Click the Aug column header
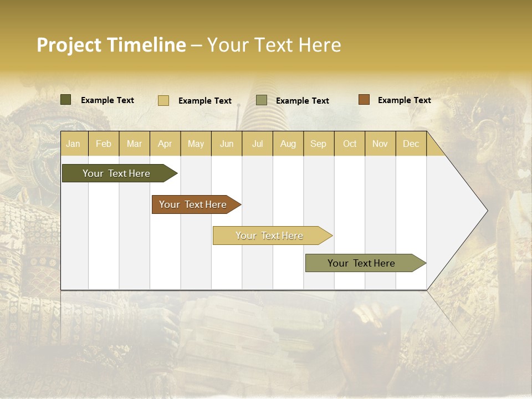The image size is (532, 399). pyautogui.click(x=288, y=144)
